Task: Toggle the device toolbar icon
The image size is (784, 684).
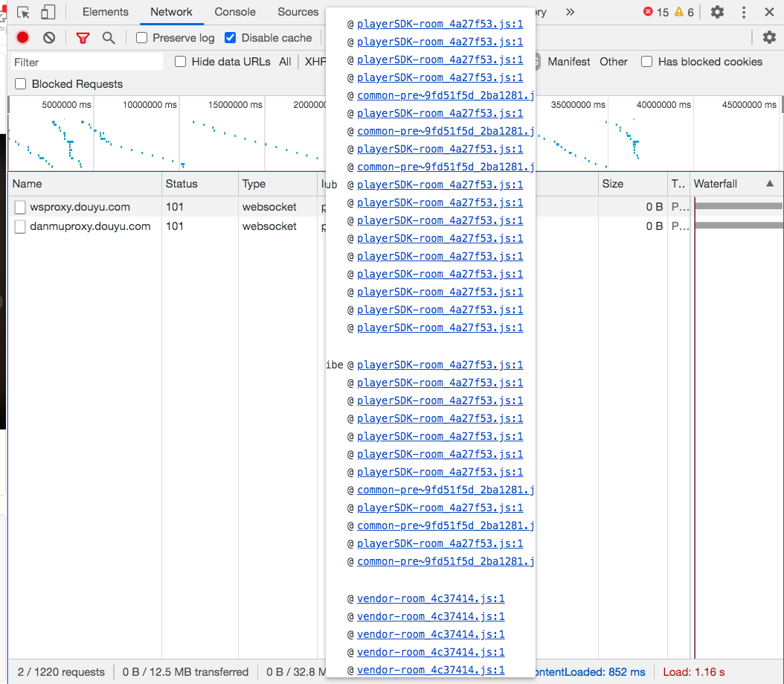Action: click(x=48, y=13)
